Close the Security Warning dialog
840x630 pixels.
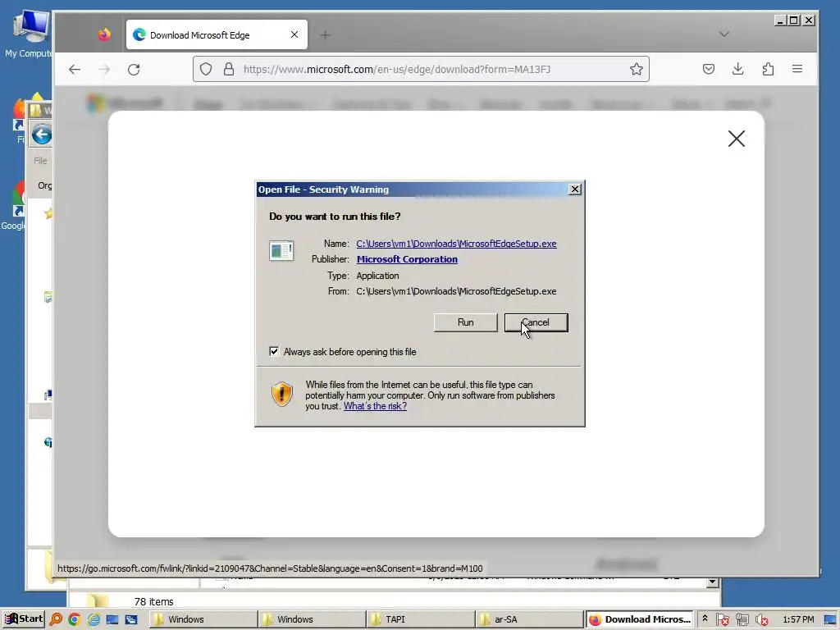[575, 189]
